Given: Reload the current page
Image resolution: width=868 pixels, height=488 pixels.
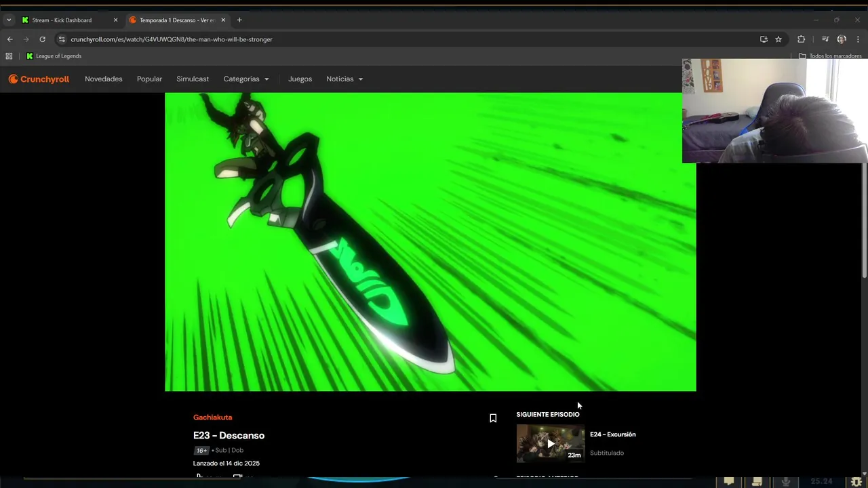Looking at the screenshot, I should coord(42,39).
